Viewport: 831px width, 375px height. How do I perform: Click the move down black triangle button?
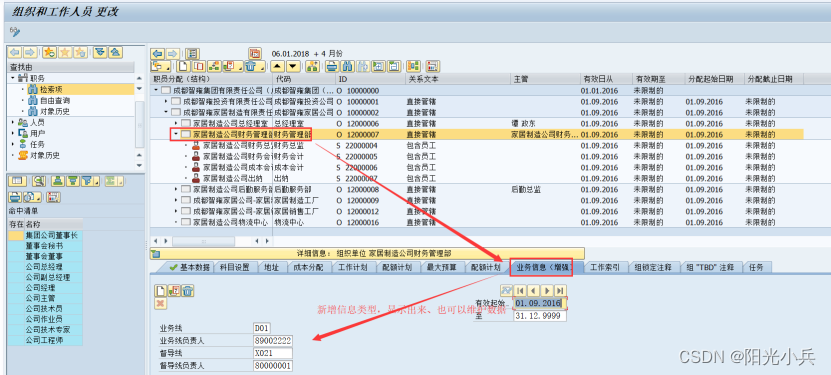click(x=294, y=67)
